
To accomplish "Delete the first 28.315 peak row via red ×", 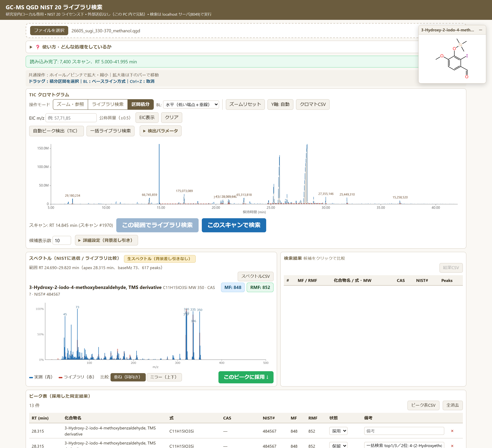I will (452, 431).
